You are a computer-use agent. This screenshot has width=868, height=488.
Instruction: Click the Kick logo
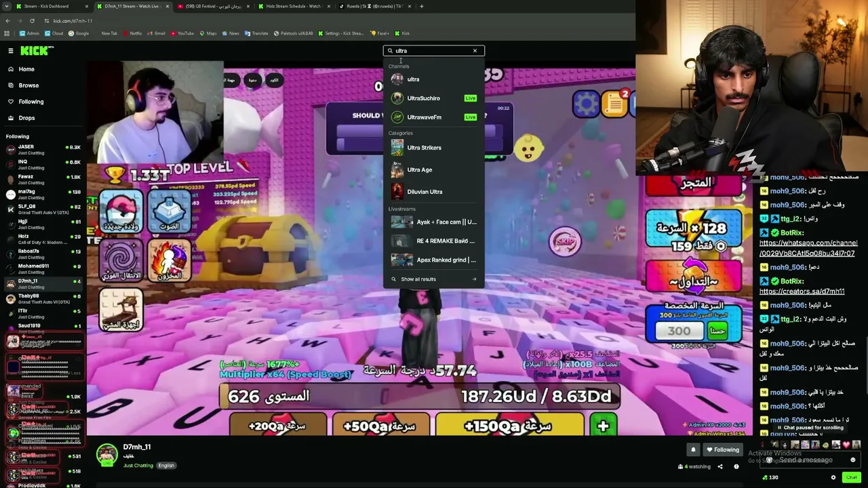[x=37, y=51]
